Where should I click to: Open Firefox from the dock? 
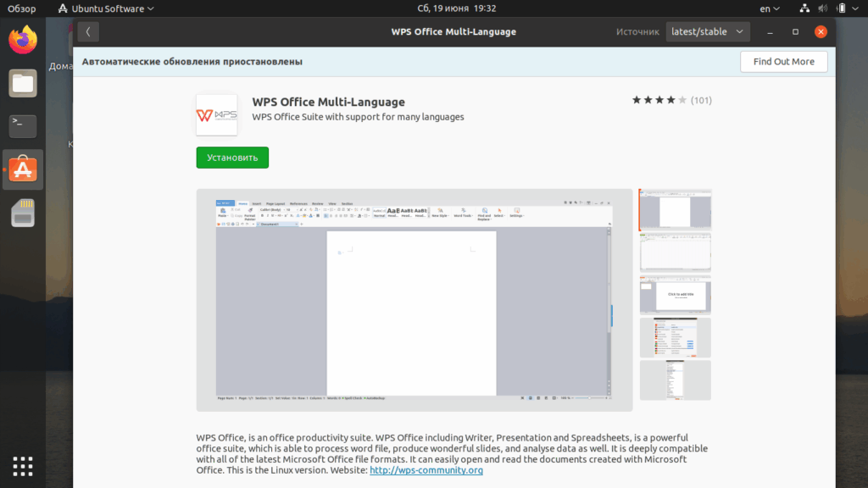pos(23,40)
